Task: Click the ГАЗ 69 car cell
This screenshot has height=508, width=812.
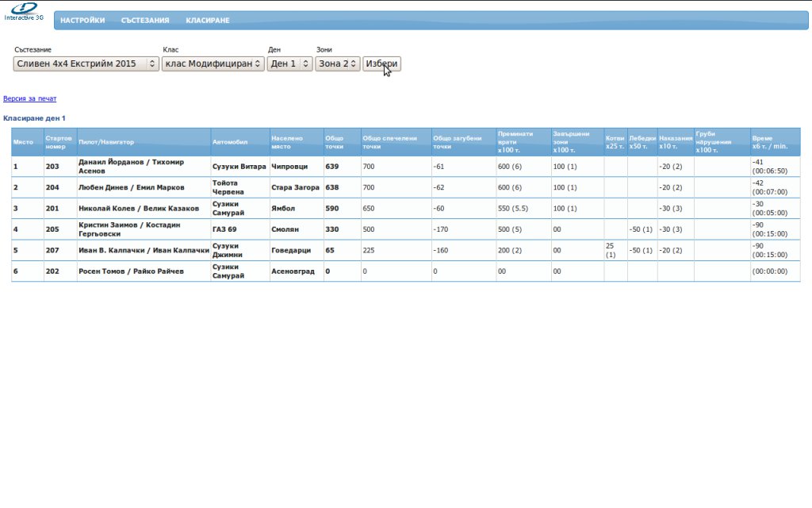Action: pos(225,229)
